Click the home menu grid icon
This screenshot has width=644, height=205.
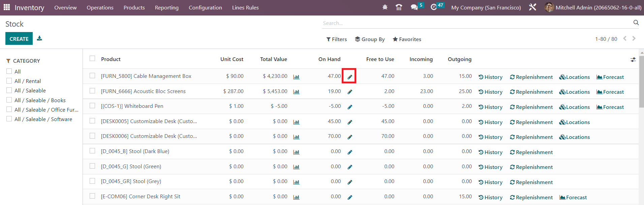pos(7,7)
